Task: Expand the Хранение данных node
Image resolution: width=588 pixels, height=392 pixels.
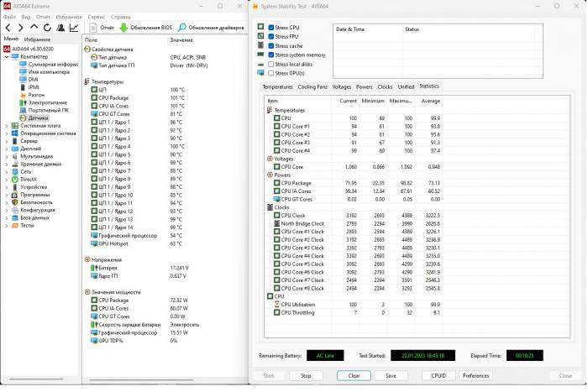Action: click(7, 165)
